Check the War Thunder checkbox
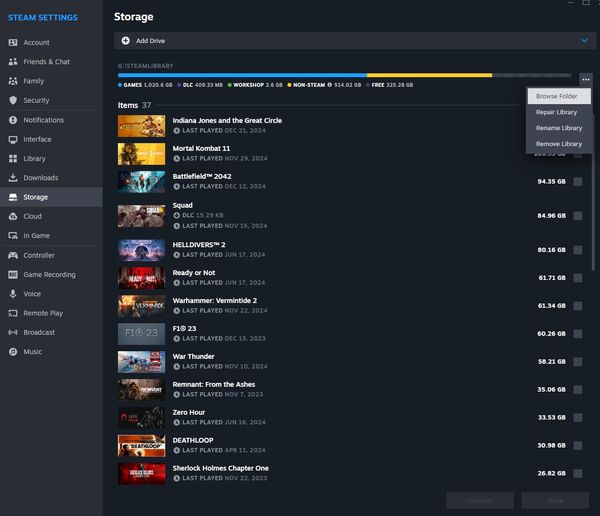The image size is (600, 516). [x=578, y=362]
